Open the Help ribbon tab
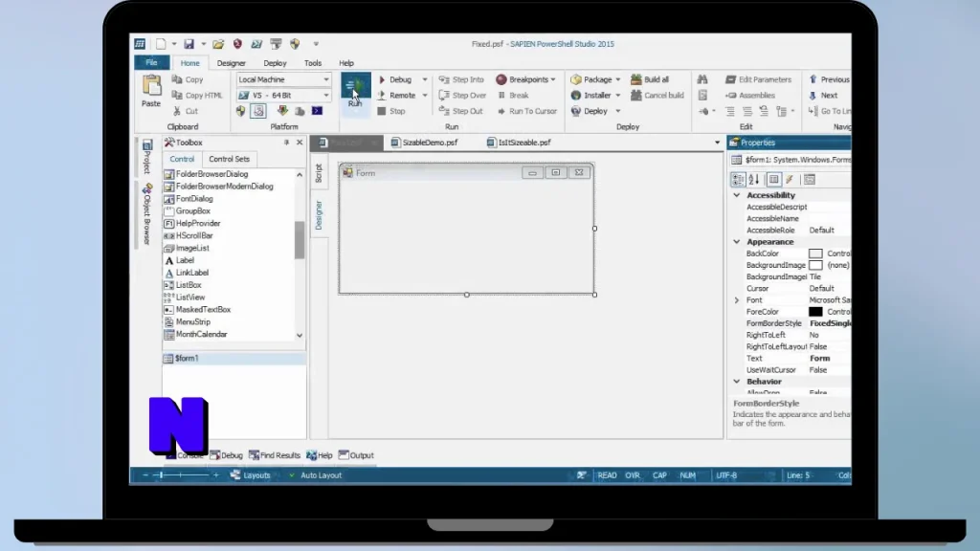Screen dimensions: 980x551 click(x=346, y=63)
